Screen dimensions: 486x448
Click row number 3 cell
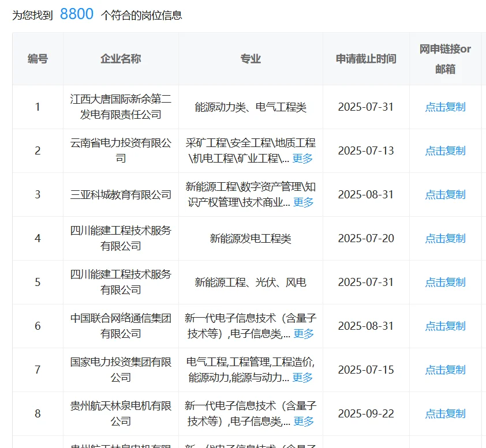coord(38,195)
